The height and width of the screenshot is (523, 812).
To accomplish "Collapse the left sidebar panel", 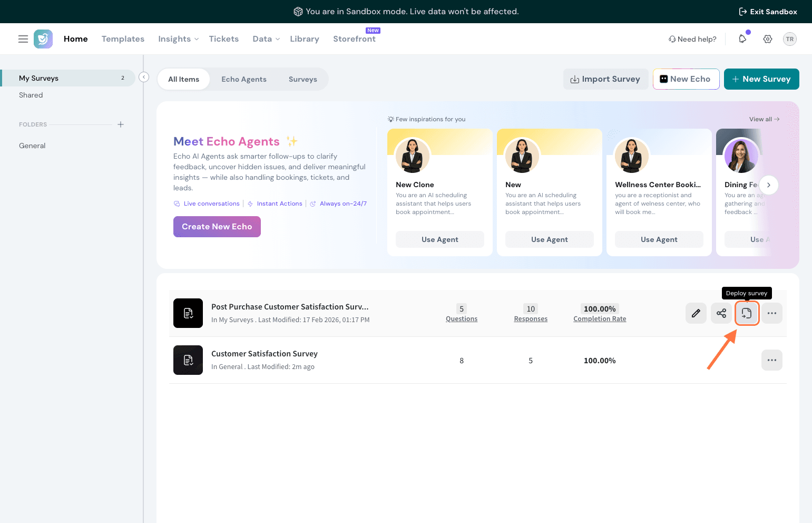I will 144,78.
